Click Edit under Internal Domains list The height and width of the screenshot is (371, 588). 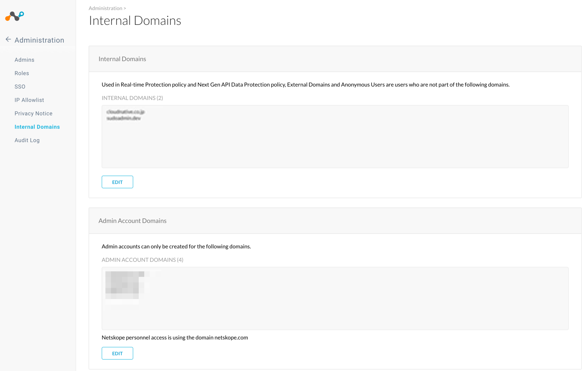[117, 182]
